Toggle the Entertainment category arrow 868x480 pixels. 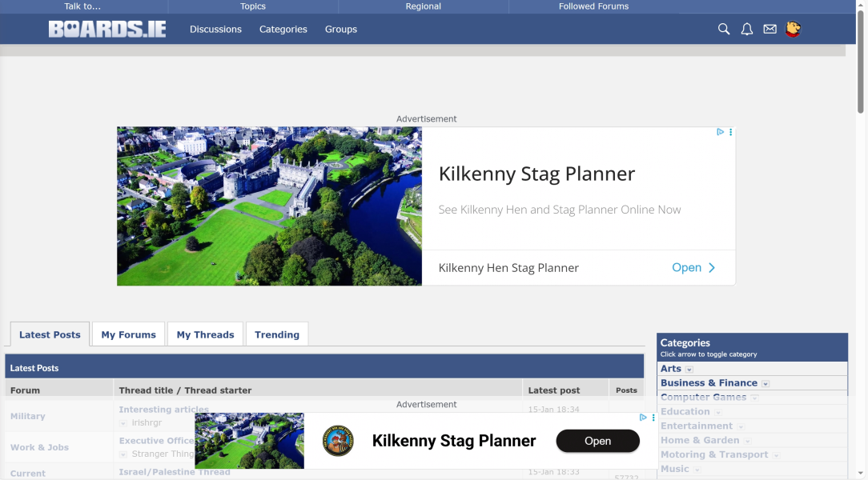(741, 427)
